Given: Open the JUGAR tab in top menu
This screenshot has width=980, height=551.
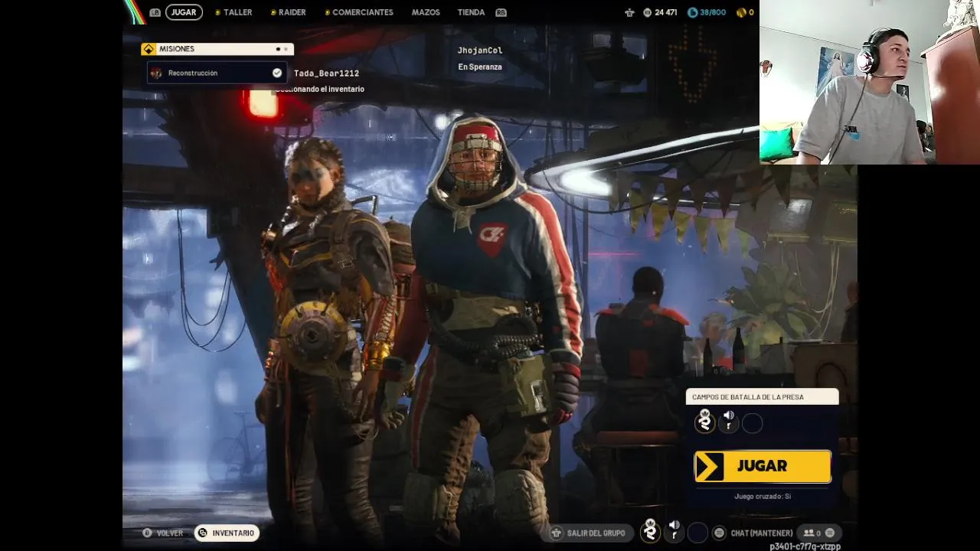Looking at the screenshot, I should click(x=184, y=12).
